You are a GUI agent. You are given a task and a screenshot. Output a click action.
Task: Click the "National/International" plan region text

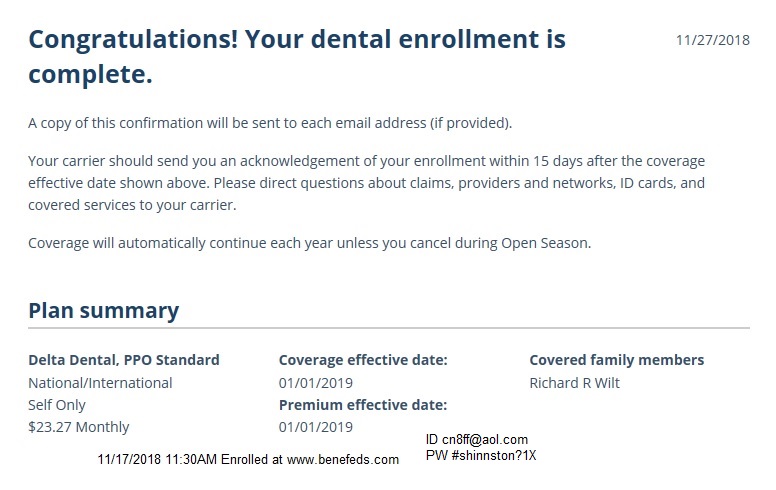coord(100,383)
